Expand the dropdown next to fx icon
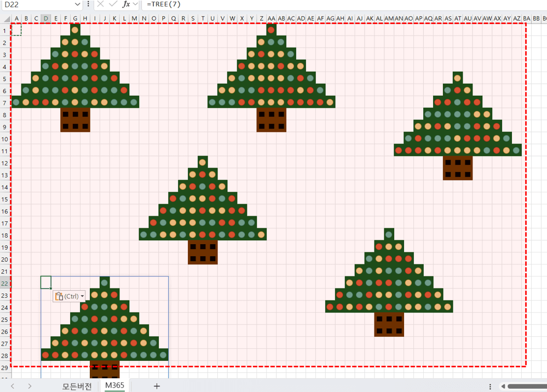 click(135, 4)
